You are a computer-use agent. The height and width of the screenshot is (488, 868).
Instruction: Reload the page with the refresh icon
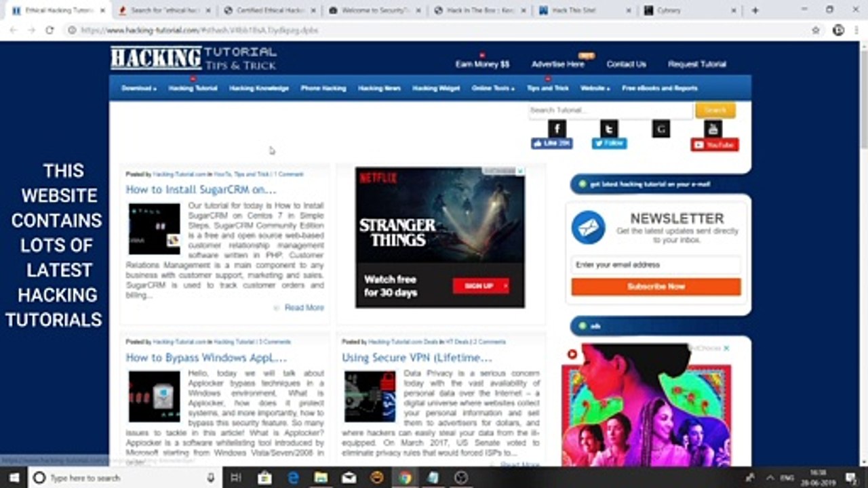click(50, 30)
